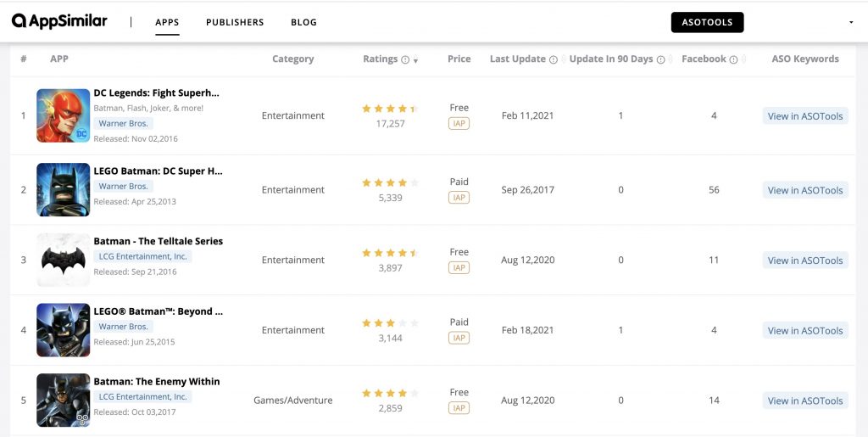
Task: Sort by Update In 90 Days arrows
Action: 671,59
